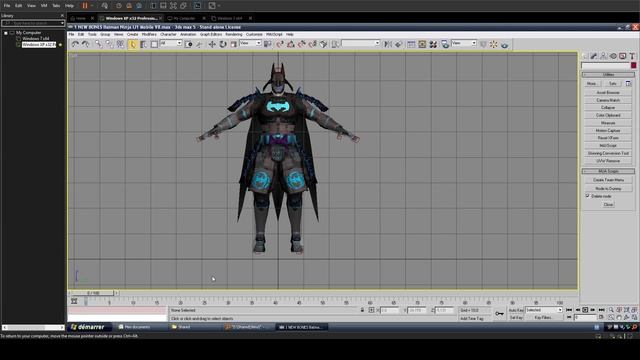Open the Named Selection Sets dropdown
640x360 pixels.
tap(361, 43)
